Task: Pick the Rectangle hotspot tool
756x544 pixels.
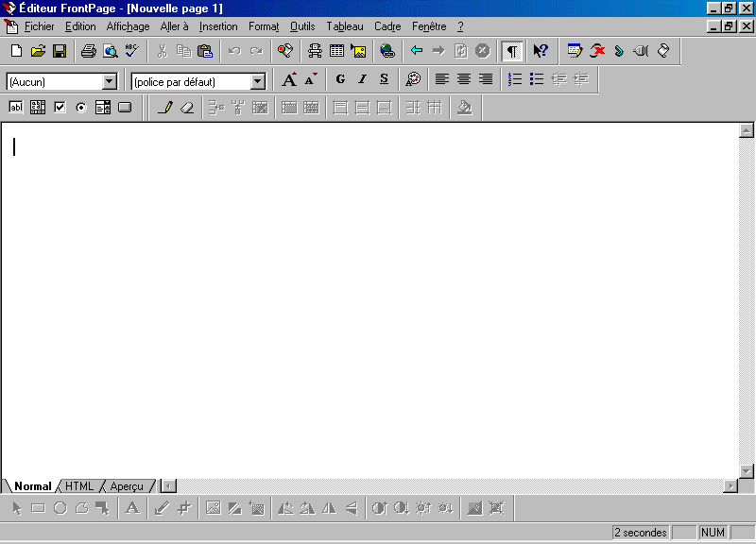Action: (x=38, y=508)
